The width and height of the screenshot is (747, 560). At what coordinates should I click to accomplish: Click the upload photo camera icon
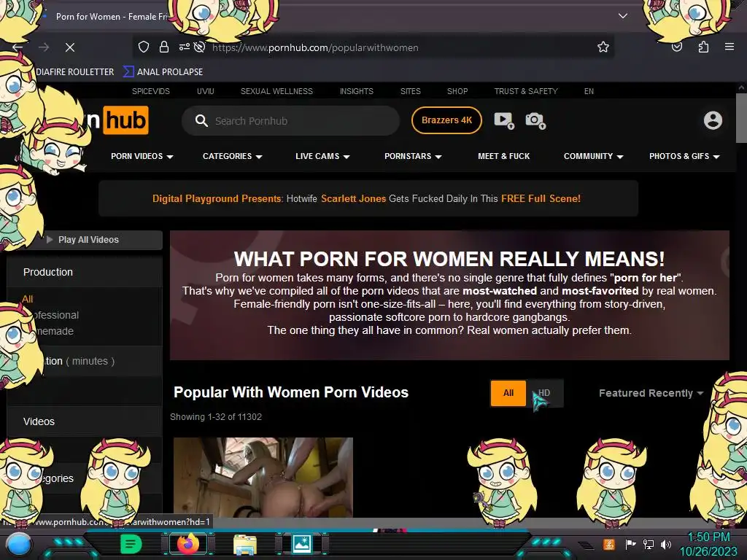pos(535,120)
